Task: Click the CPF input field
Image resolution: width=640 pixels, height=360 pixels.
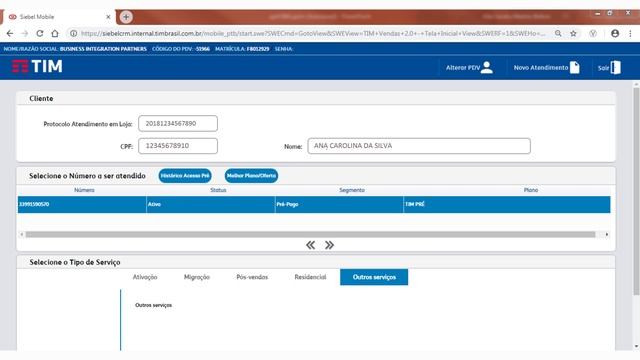Action: click(x=178, y=146)
